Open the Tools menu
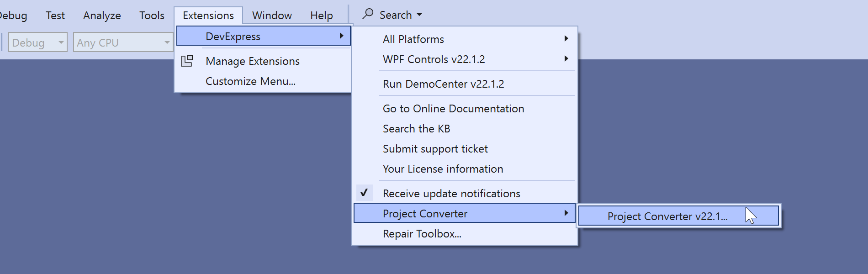868x274 pixels. click(x=152, y=16)
